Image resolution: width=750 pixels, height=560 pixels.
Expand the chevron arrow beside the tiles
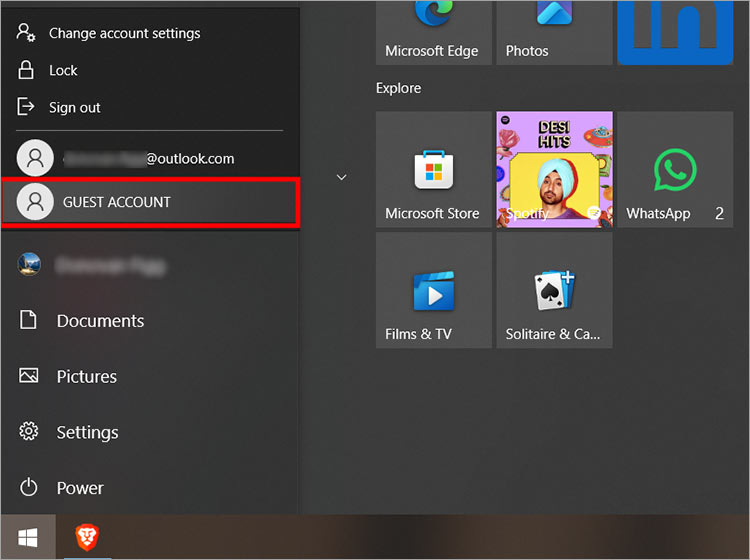tap(342, 177)
